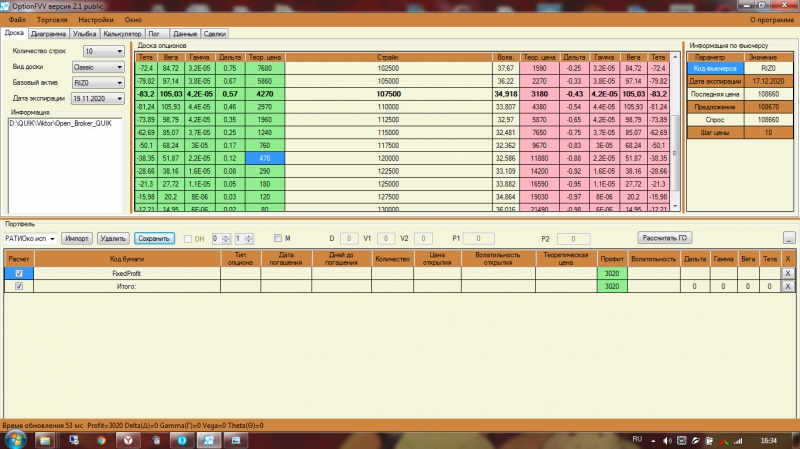Screen dimensions: 800x449
Task: Click the V2 input field
Action: click(423, 238)
